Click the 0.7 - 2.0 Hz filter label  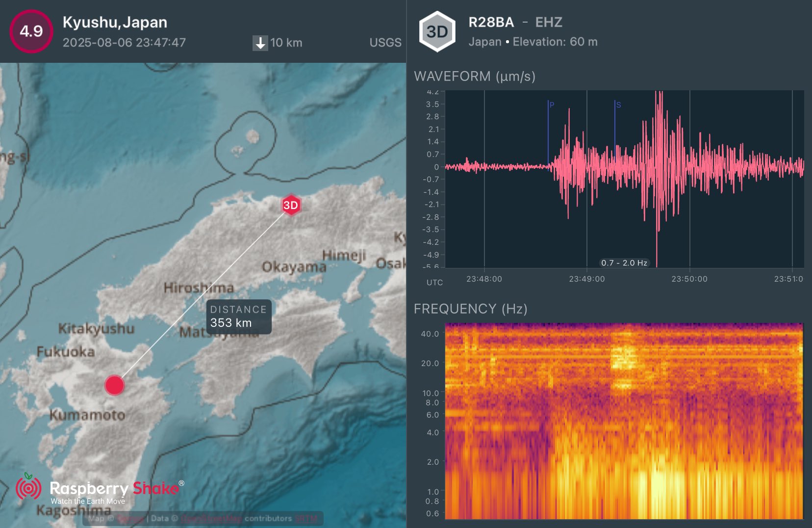tap(624, 263)
